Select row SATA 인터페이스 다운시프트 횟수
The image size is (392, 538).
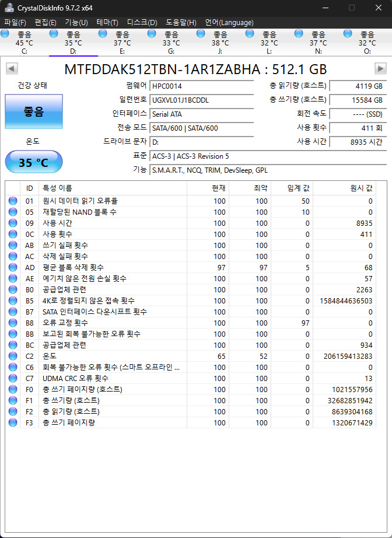coord(191,312)
